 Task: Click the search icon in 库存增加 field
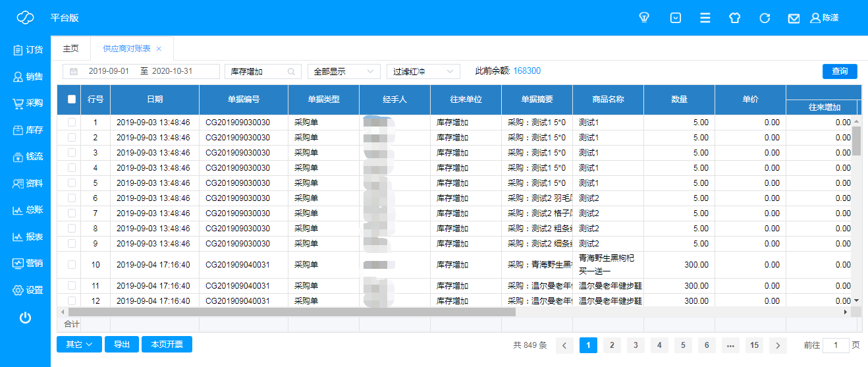(x=291, y=72)
